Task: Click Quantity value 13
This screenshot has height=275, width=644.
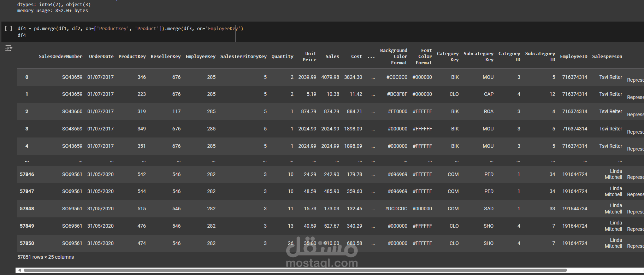Action: (290, 226)
